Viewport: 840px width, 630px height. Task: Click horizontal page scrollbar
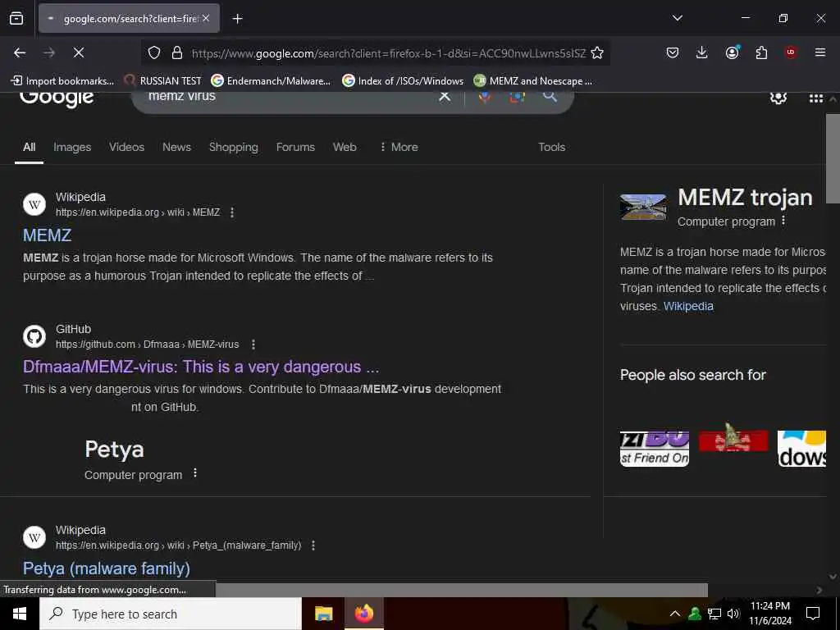click(x=461, y=590)
